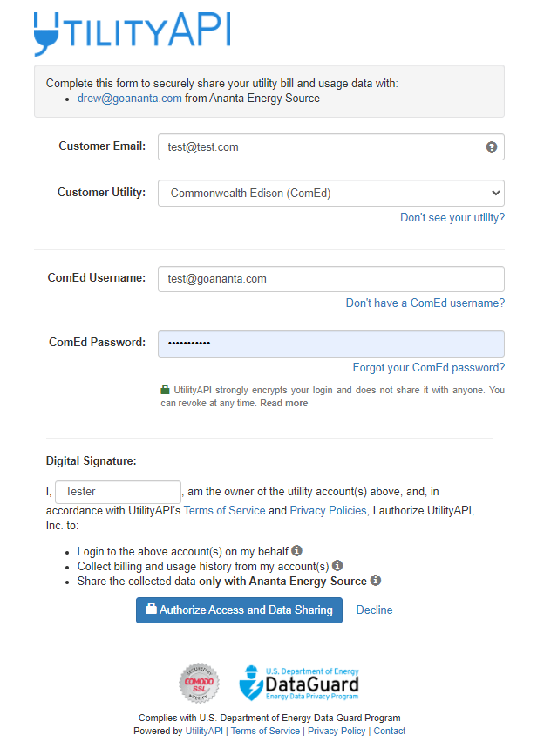The image size is (544, 756).
Task: Click green lock icon near encryption notice
Action: click(166, 389)
